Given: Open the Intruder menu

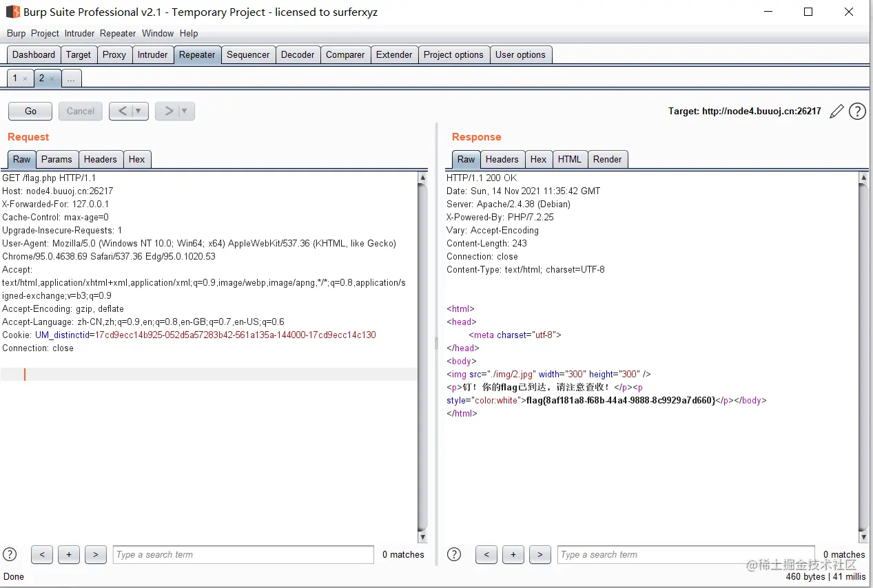Looking at the screenshot, I should (x=80, y=33).
